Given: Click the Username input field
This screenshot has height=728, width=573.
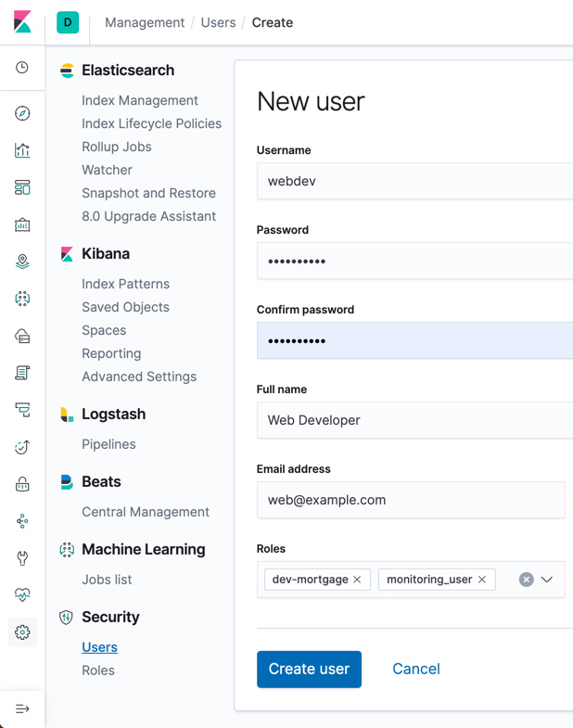Looking at the screenshot, I should point(414,182).
